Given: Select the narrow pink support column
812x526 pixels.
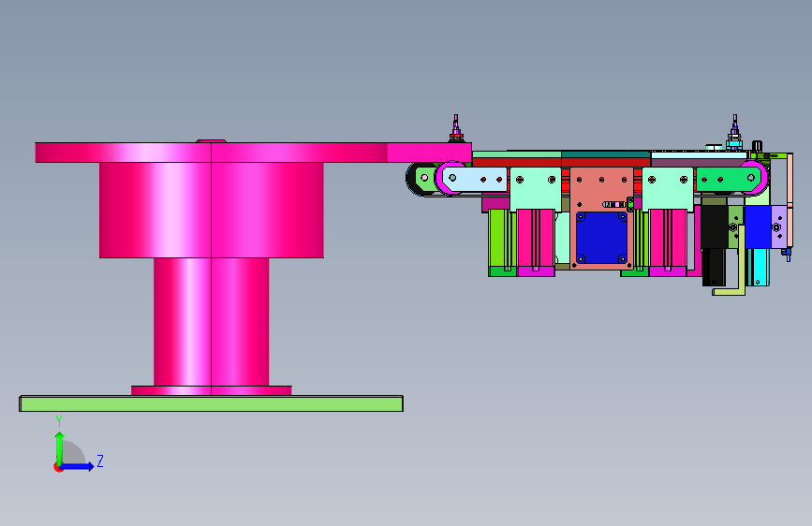Looking at the screenshot, I should point(212,322).
